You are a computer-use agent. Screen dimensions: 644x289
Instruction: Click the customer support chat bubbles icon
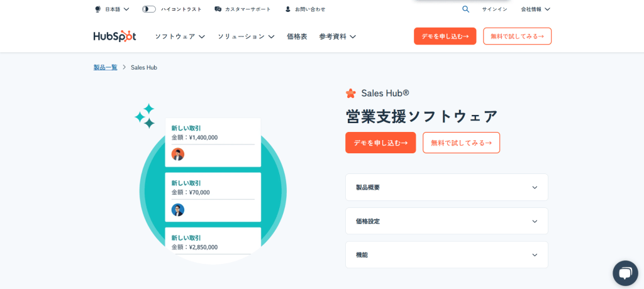click(218, 9)
